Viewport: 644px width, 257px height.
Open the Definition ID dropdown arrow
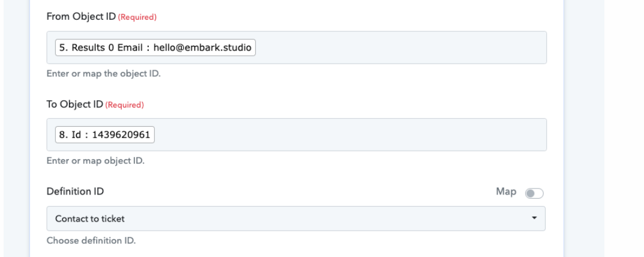tap(534, 219)
